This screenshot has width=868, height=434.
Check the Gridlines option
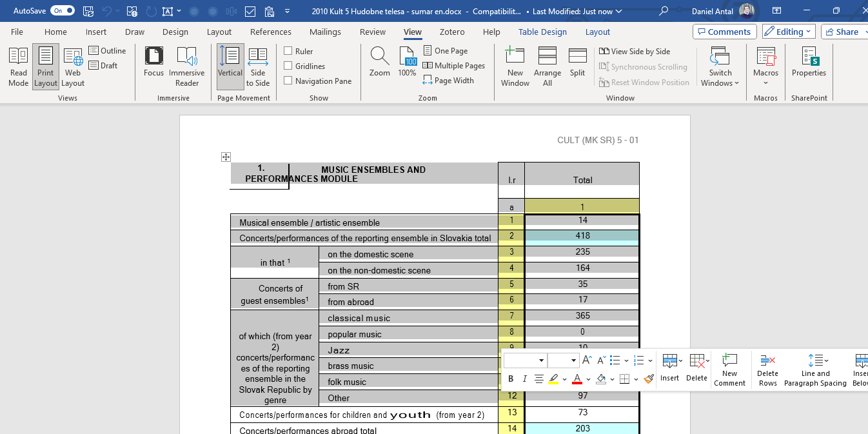coord(288,66)
